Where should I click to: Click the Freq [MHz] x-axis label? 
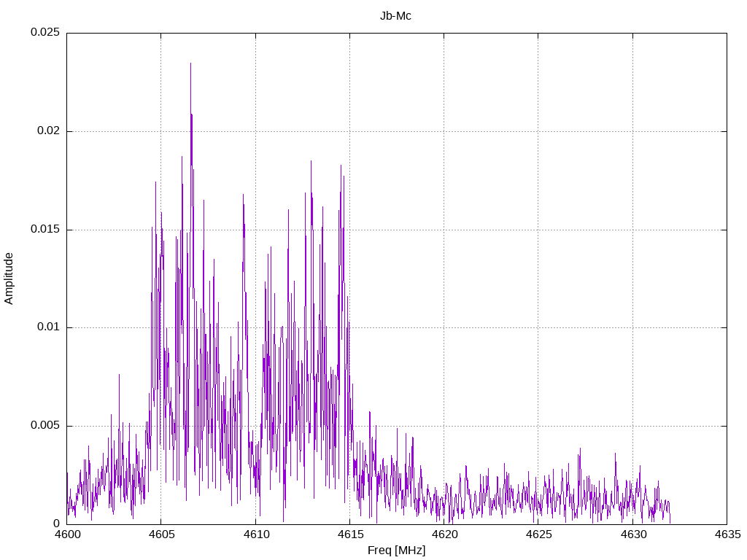[396, 551]
